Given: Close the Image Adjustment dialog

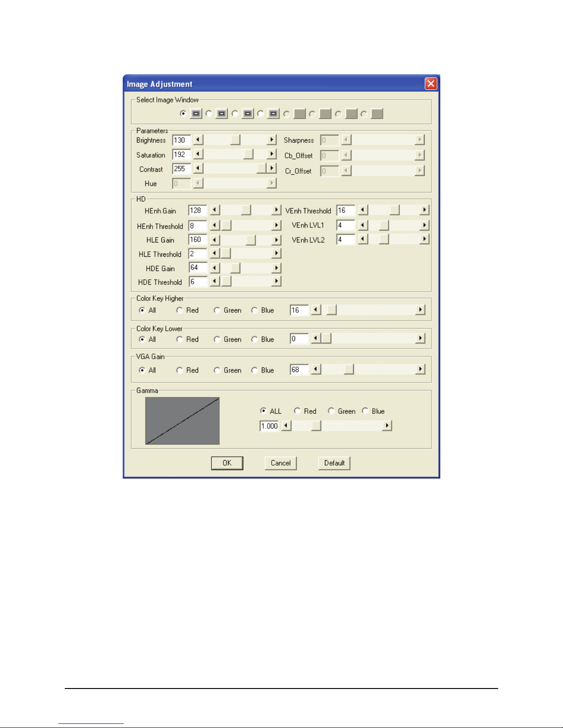Looking at the screenshot, I should [x=431, y=84].
